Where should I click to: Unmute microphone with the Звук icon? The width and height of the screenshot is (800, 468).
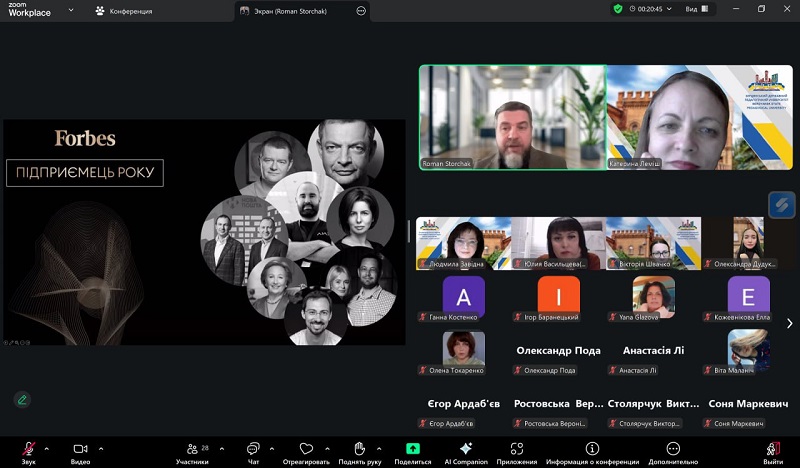tap(28, 449)
